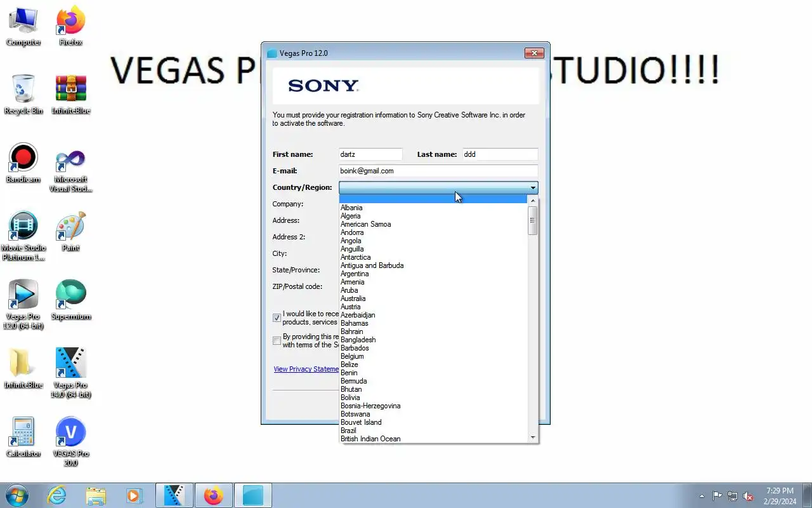Image resolution: width=812 pixels, height=508 pixels.
Task: Open Windows Explorer from the taskbar
Action: point(96,495)
